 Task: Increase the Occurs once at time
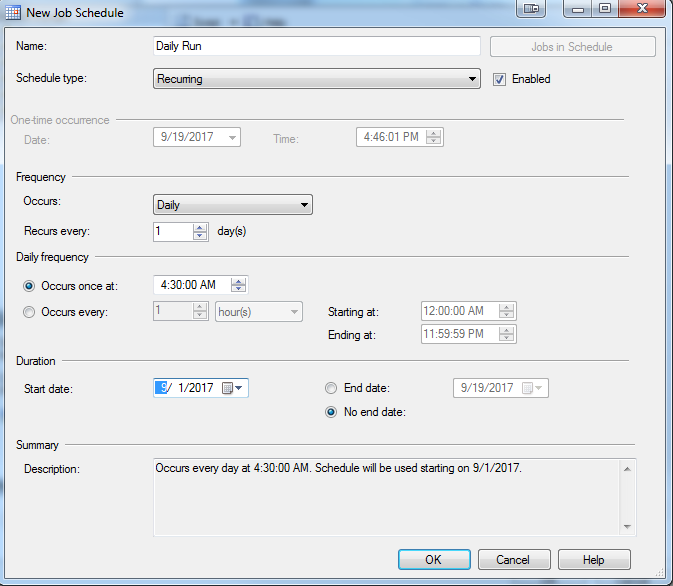click(238, 281)
